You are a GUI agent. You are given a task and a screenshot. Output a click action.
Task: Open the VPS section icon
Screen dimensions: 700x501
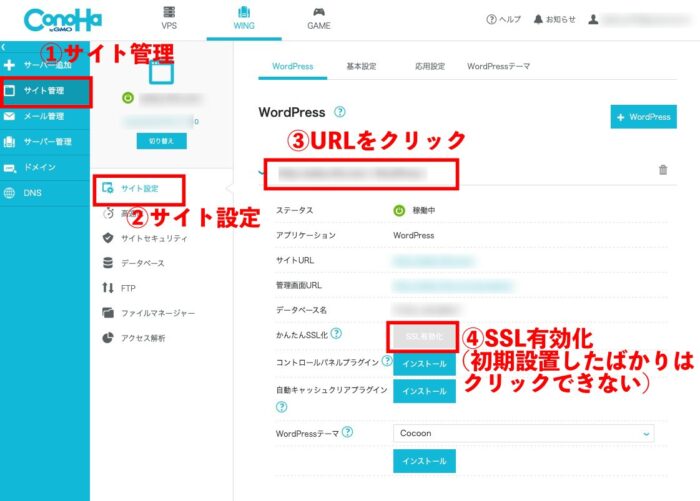(169, 12)
